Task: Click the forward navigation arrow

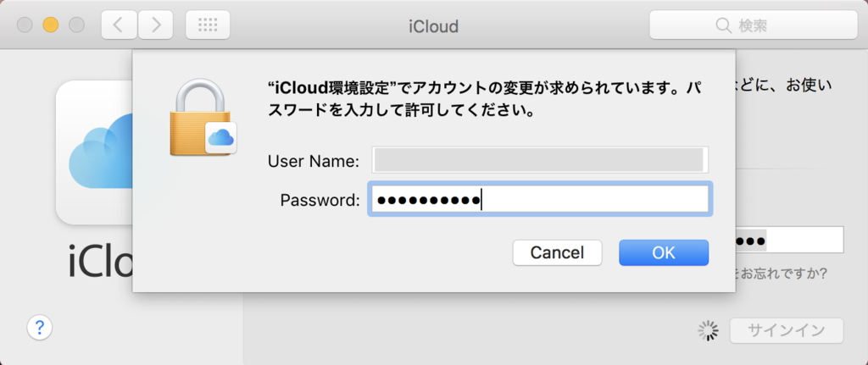Action: click(155, 25)
